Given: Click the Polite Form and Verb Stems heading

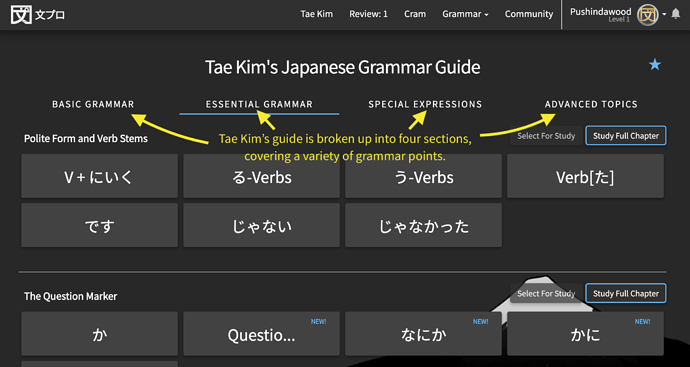Looking at the screenshot, I should (x=86, y=139).
